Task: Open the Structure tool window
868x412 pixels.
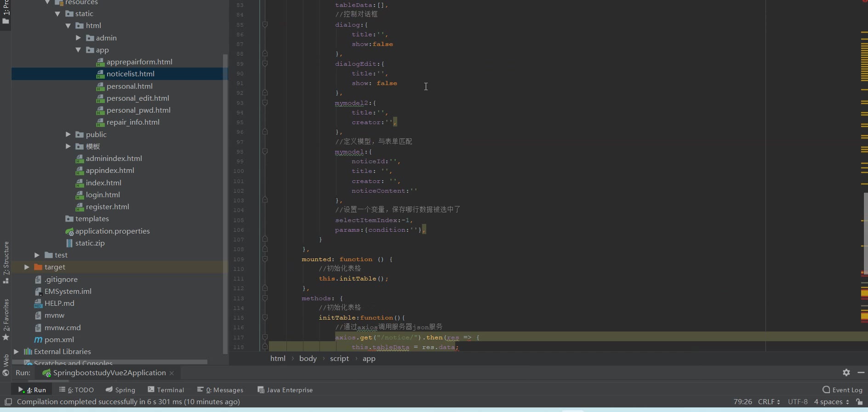Action: click(6, 262)
